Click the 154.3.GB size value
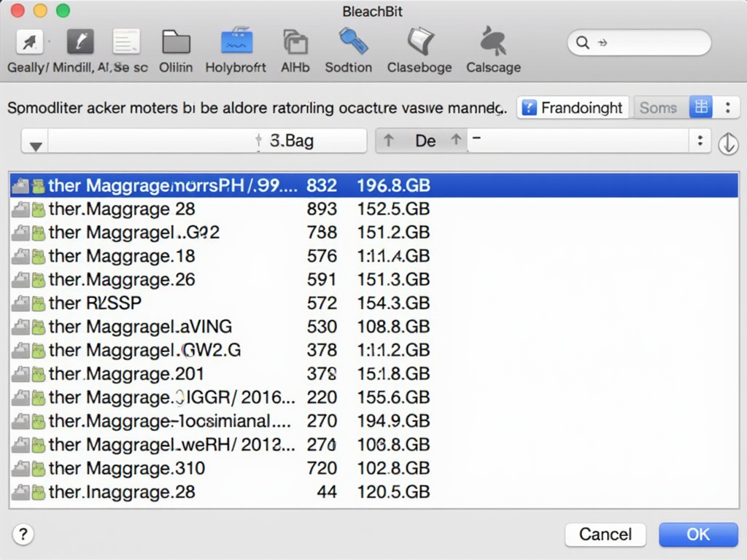This screenshot has width=747, height=560. 393,303
